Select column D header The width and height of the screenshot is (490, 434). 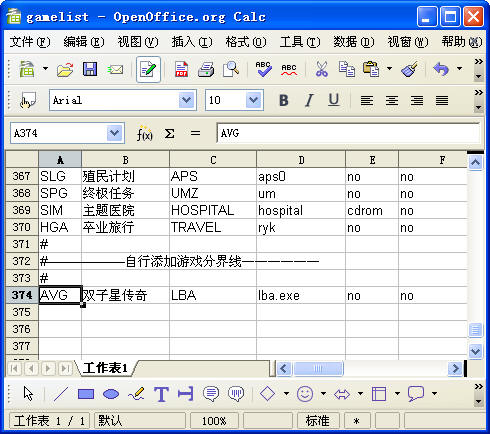click(x=301, y=160)
